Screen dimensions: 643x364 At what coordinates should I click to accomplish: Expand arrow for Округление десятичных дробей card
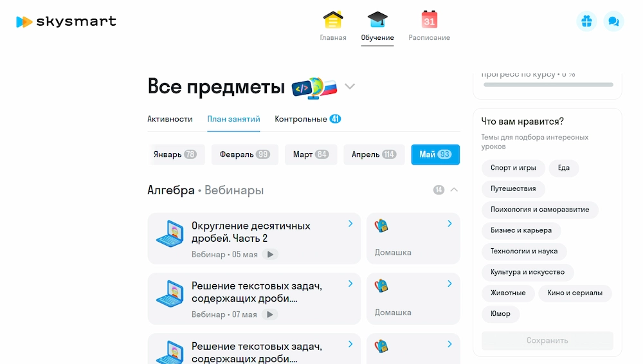pyautogui.click(x=350, y=224)
